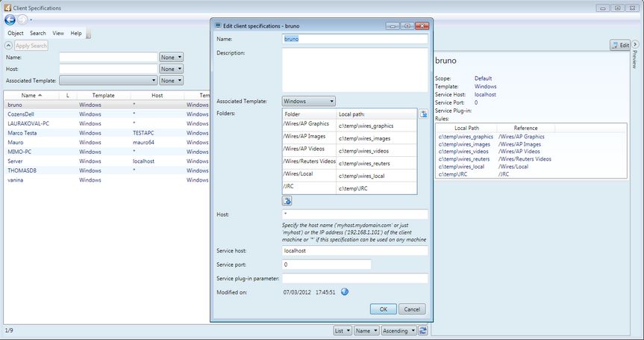Click the /Wires/Local reference in the Rules table
The image size is (644, 340).
(513, 167)
